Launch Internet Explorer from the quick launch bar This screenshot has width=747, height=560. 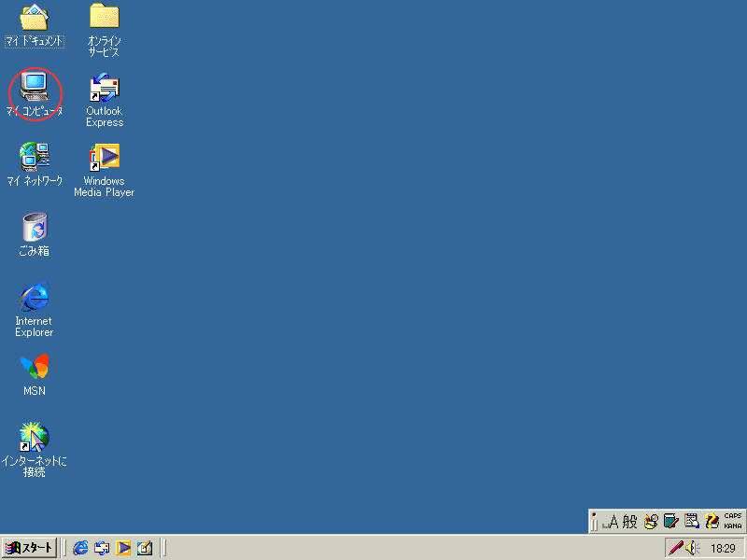[80, 548]
